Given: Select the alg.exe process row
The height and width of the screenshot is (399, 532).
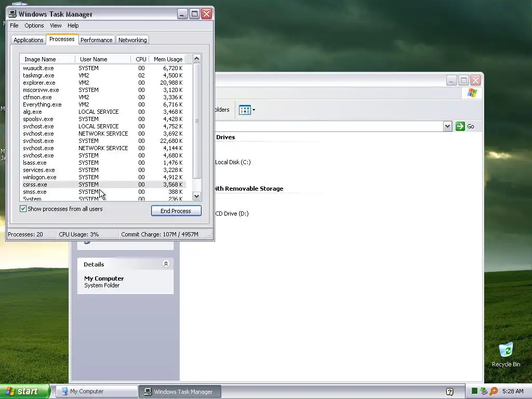Looking at the screenshot, I should pyautogui.click(x=103, y=112).
